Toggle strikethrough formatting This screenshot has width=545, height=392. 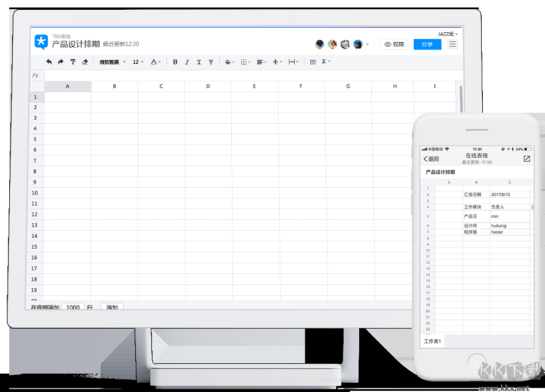click(211, 62)
